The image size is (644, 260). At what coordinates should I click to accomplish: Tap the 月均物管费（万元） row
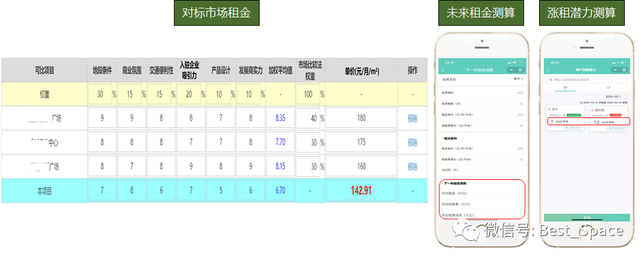point(482,204)
